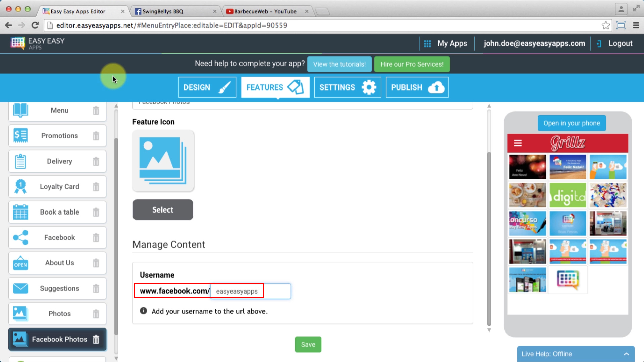Click the My Apps grid icon
Image resolution: width=644 pixels, height=362 pixels.
[x=427, y=43]
